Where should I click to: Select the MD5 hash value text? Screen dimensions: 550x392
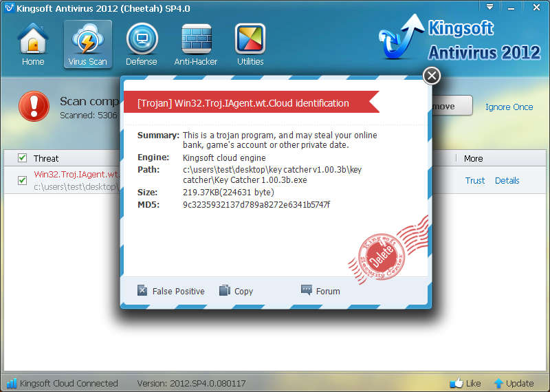[256, 205]
